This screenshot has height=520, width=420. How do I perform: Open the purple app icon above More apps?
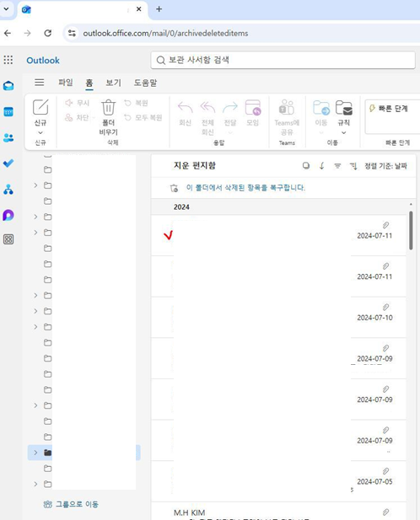[x=8, y=215]
